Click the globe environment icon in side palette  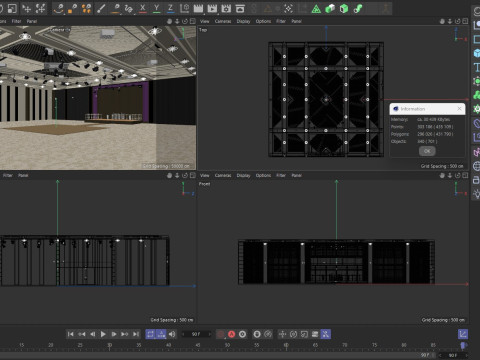pyautogui.click(x=477, y=166)
